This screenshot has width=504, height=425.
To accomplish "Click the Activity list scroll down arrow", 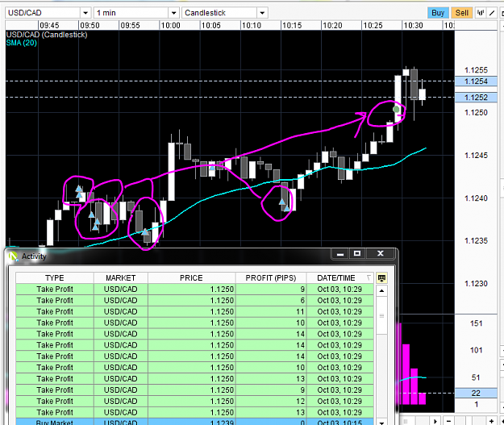I will (381, 422).
